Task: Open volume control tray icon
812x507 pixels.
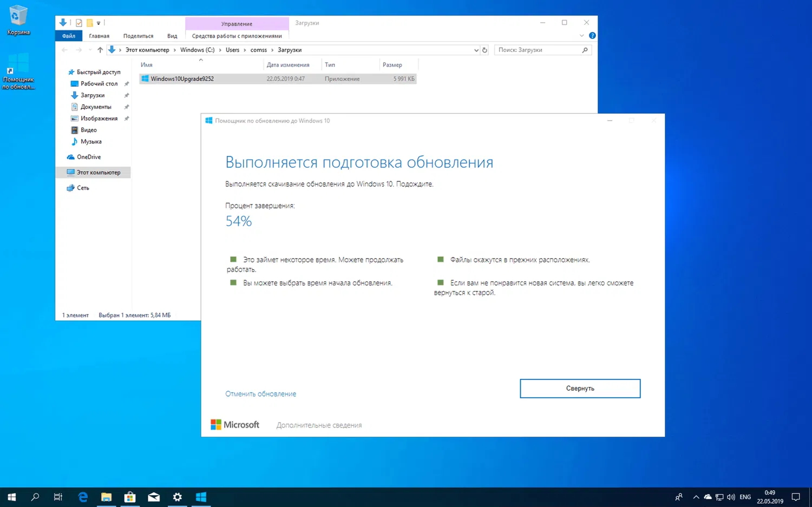Action: (731, 497)
